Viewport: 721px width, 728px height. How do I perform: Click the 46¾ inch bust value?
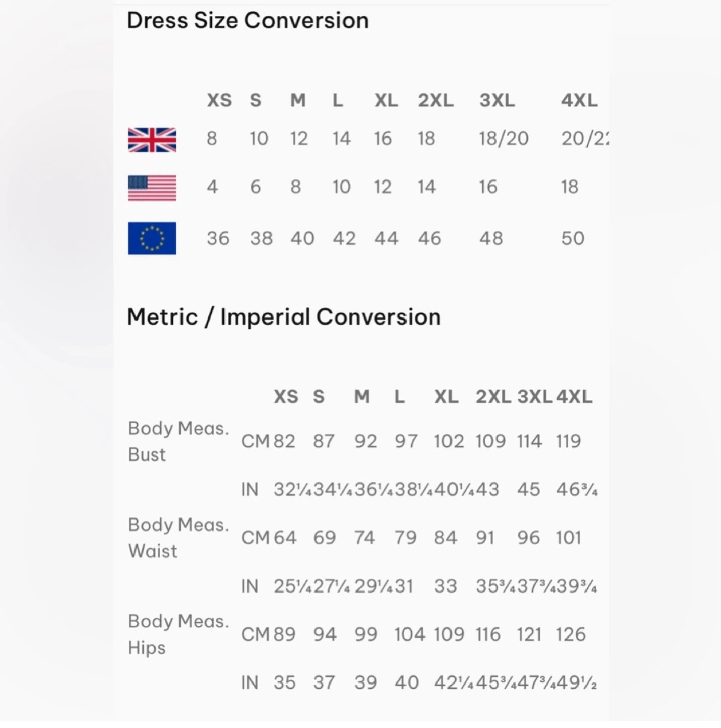tap(576, 490)
